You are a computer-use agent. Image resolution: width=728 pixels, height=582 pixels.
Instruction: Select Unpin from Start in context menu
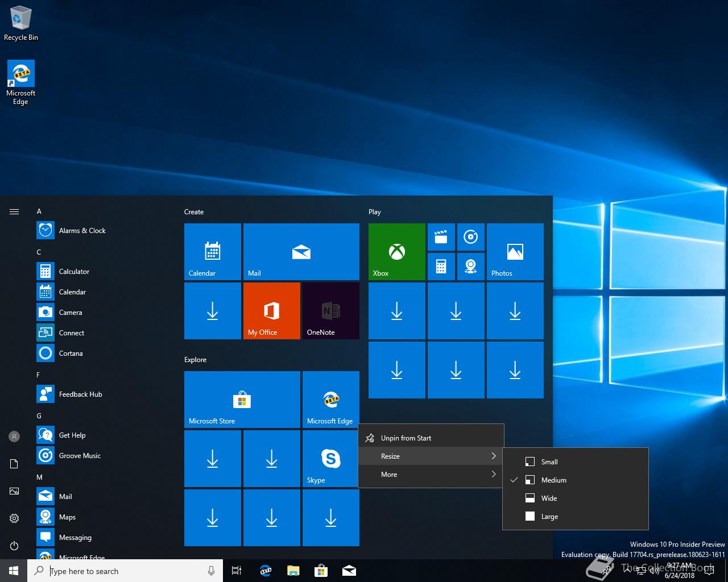[431, 438]
